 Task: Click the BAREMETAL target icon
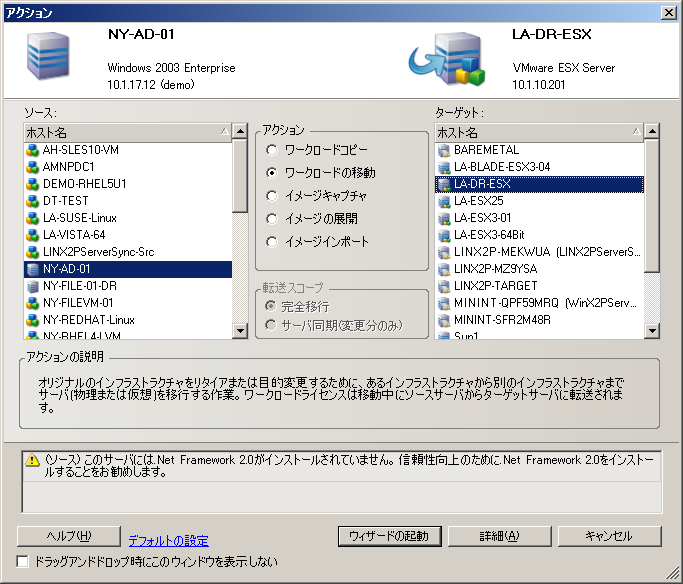443,150
